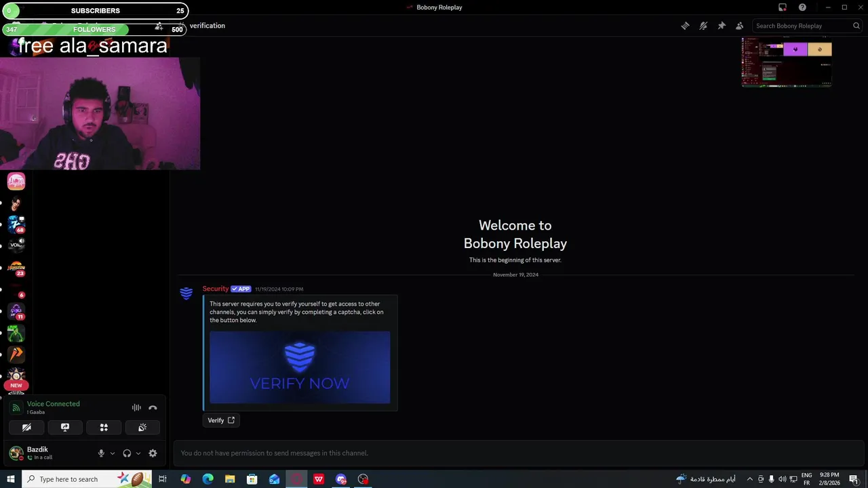
Task: Open the server with speaker indicator
Action: (x=16, y=245)
